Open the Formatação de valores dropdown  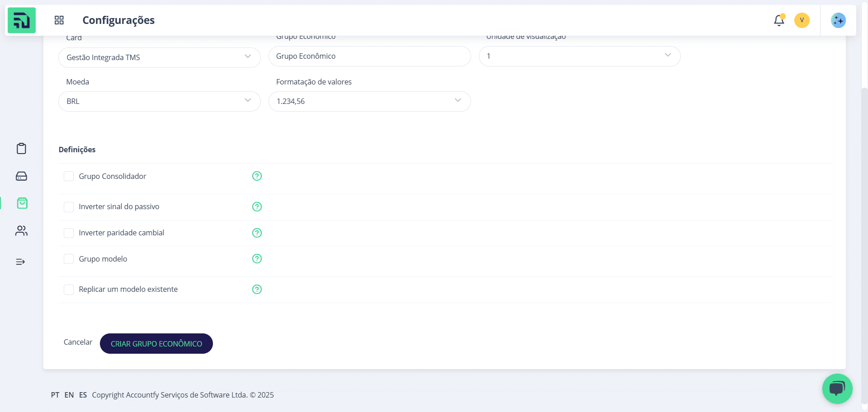(370, 101)
